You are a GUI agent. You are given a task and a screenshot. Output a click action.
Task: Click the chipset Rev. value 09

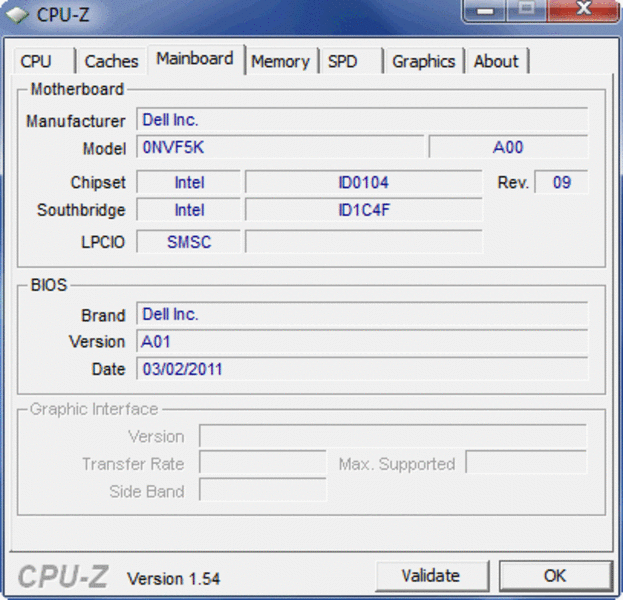click(561, 182)
